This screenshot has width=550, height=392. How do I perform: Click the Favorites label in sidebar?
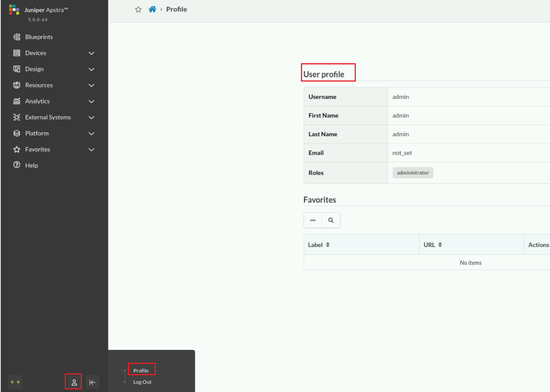coord(38,150)
